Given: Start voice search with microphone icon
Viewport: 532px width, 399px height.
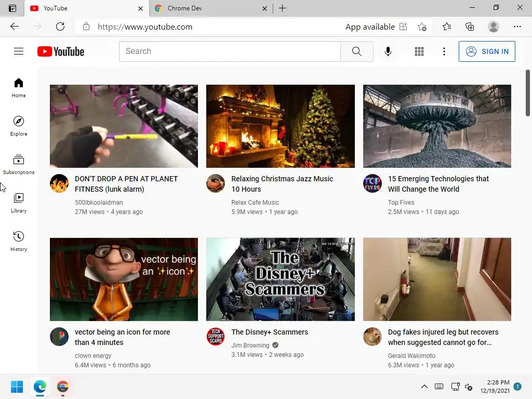Looking at the screenshot, I should tap(388, 51).
